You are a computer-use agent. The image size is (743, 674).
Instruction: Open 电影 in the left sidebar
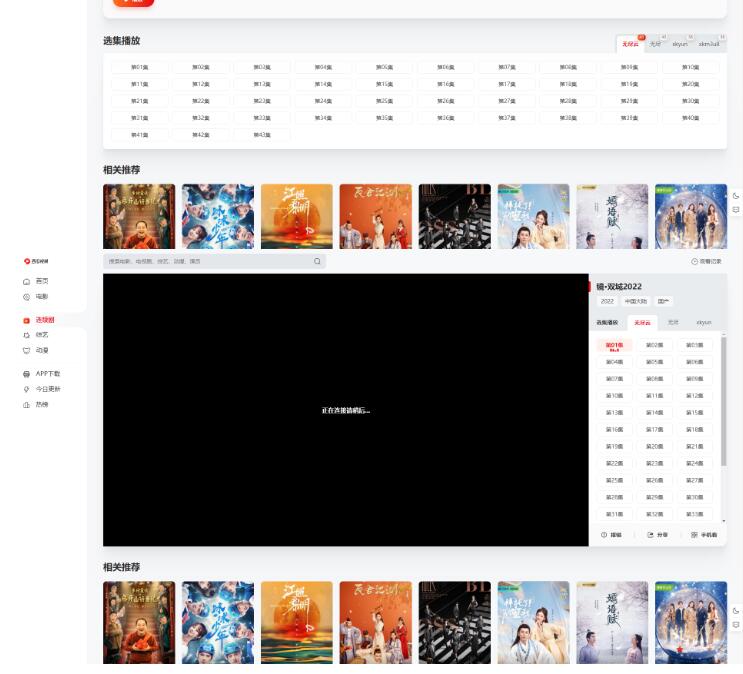pyautogui.click(x=42, y=296)
